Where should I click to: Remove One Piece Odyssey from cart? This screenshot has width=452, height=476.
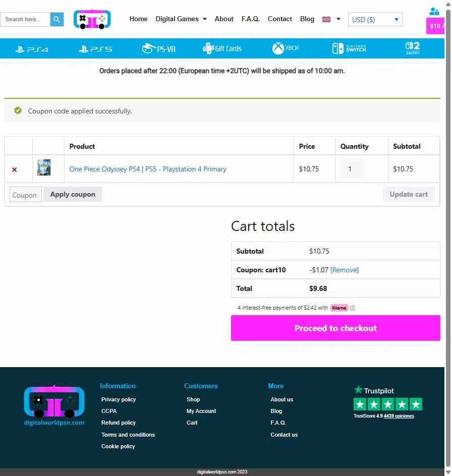(x=14, y=169)
